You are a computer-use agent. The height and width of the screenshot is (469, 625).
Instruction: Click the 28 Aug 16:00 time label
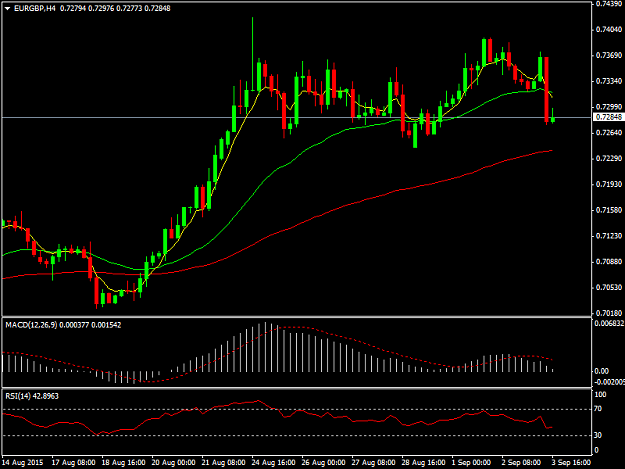[x=423, y=463]
